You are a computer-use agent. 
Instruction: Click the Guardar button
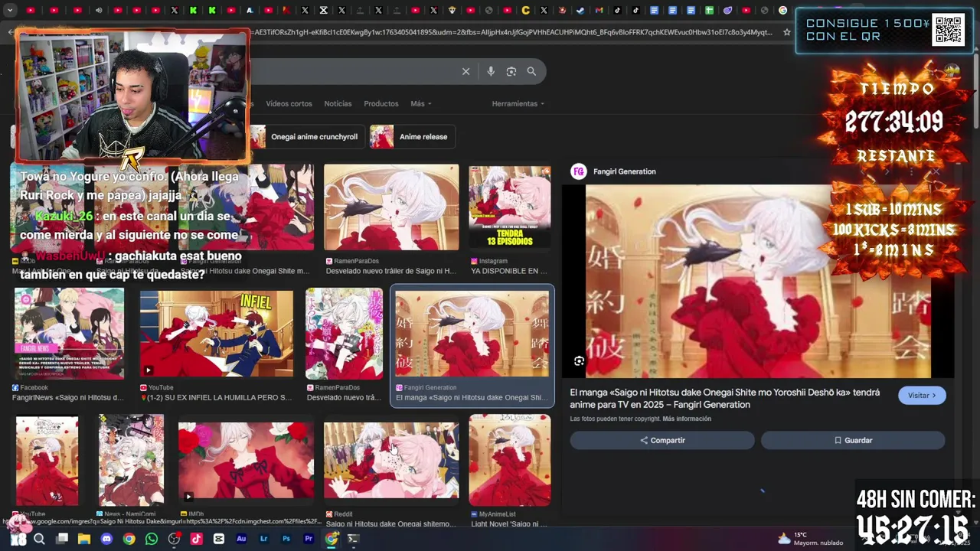(853, 440)
